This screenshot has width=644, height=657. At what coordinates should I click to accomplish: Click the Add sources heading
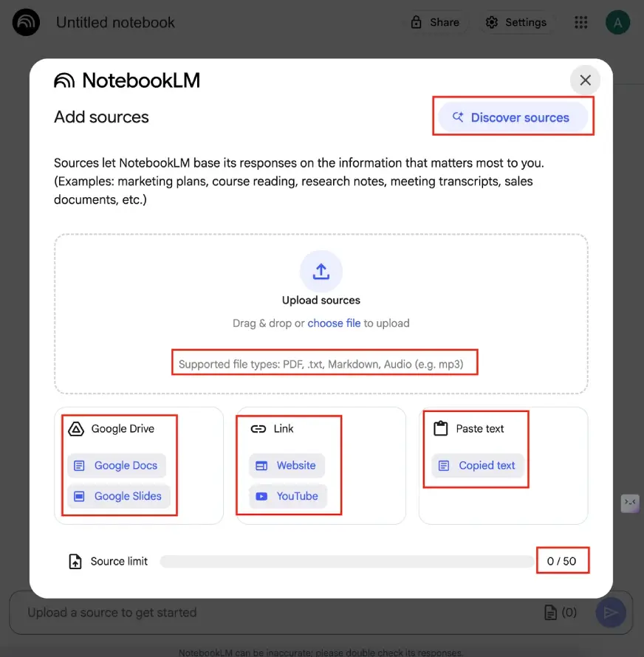[101, 117]
